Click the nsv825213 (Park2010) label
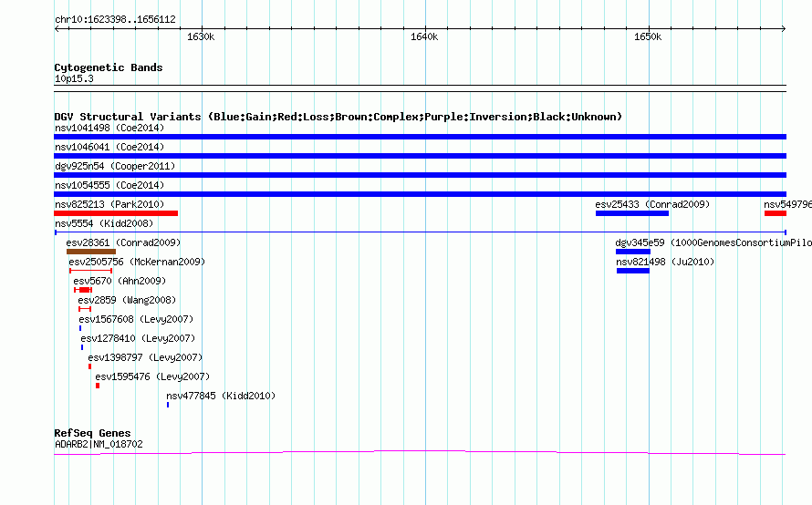 tap(109, 204)
